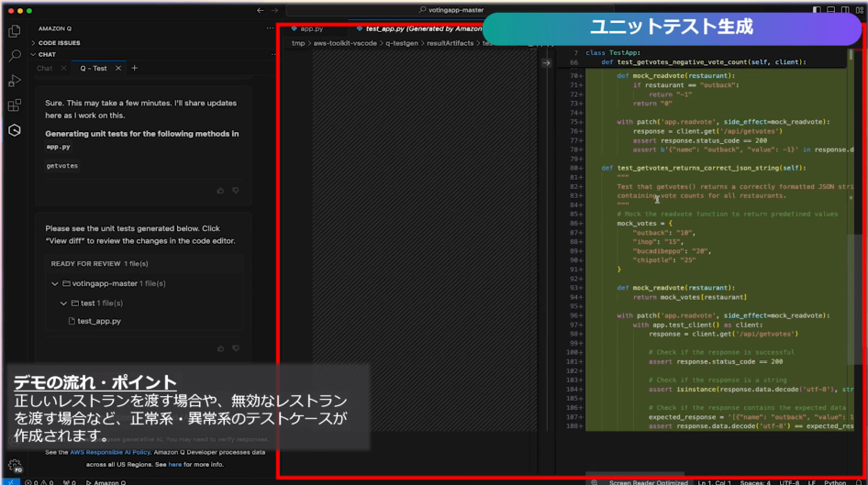The width and height of the screenshot is (868, 485).
Task: Thumbs up the getvotes generating message
Action: [220, 190]
